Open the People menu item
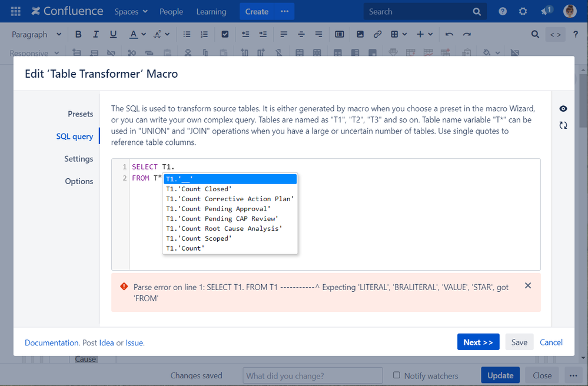Screen dimensions: 588x386 click(171, 12)
